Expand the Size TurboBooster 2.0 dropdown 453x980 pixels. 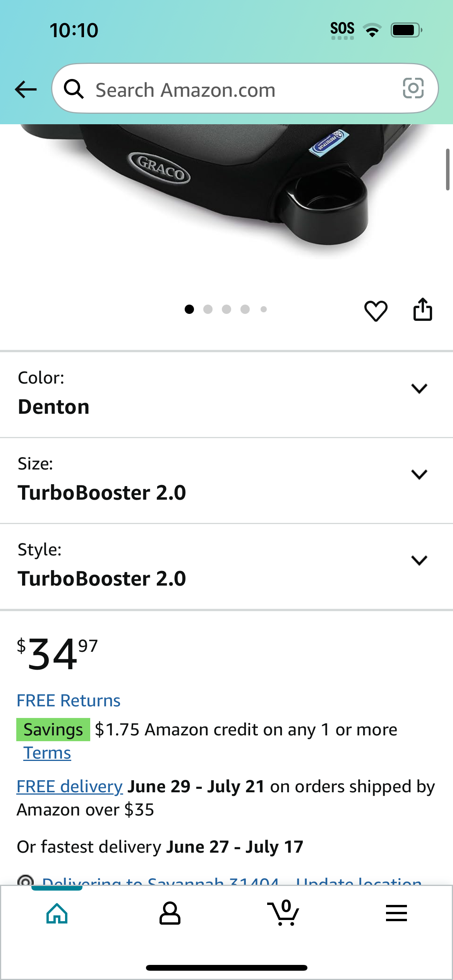[226, 480]
